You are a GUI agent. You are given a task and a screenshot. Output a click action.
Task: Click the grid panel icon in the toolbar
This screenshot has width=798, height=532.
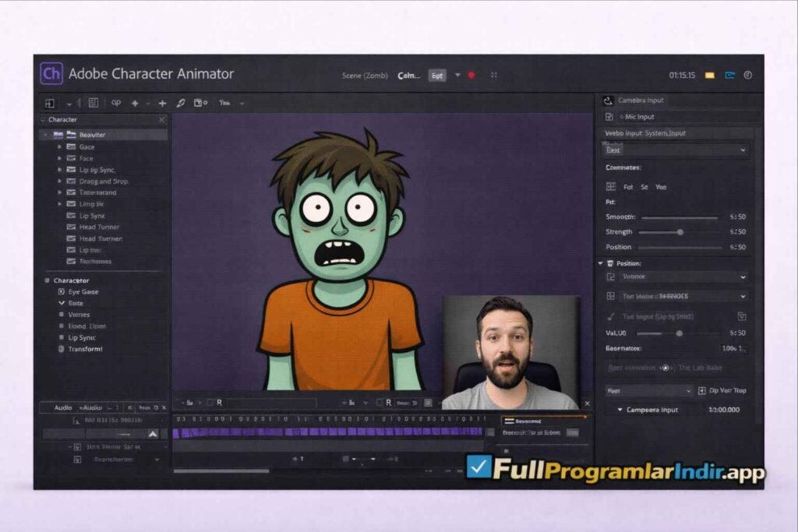93,102
